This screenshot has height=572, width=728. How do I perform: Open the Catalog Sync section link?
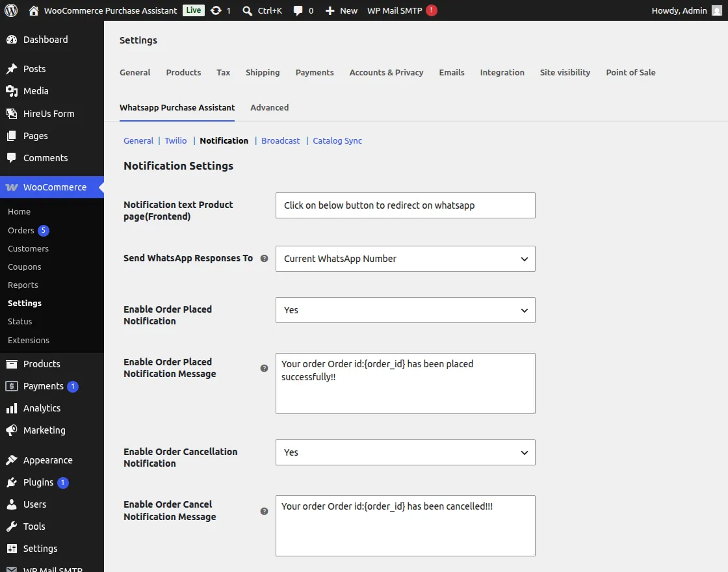(x=337, y=140)
